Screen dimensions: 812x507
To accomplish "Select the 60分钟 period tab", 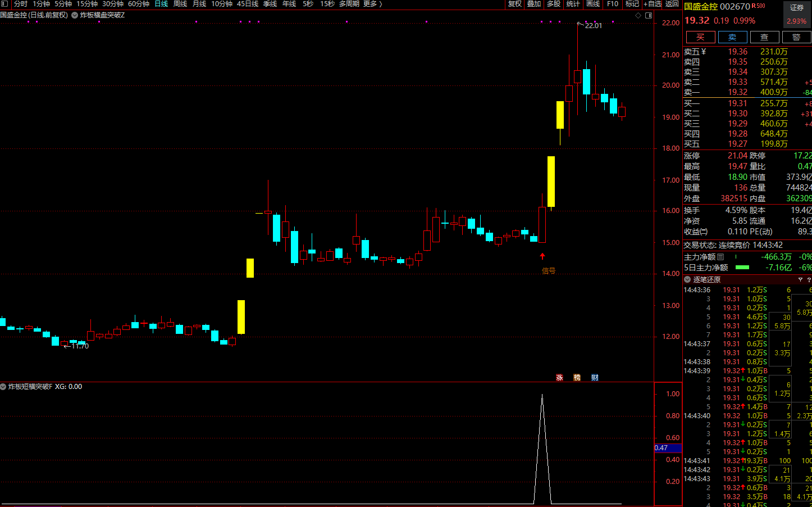I will point(139,4).
